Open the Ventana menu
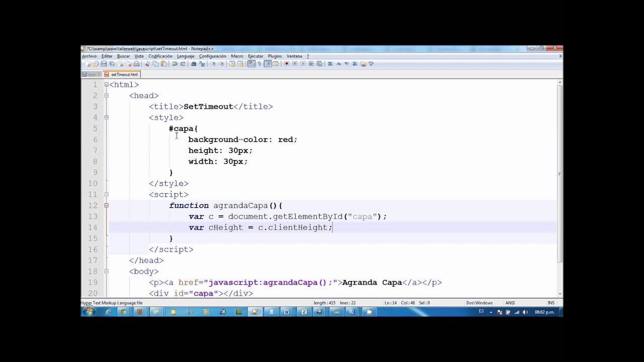This screenshot has height=362, width=644. click(x=294, y=56)
